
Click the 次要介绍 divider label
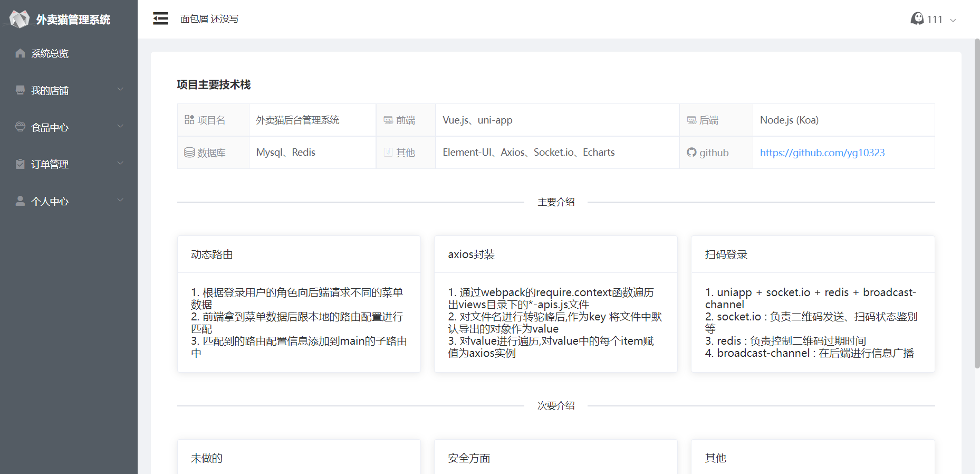tap(556, 406)
